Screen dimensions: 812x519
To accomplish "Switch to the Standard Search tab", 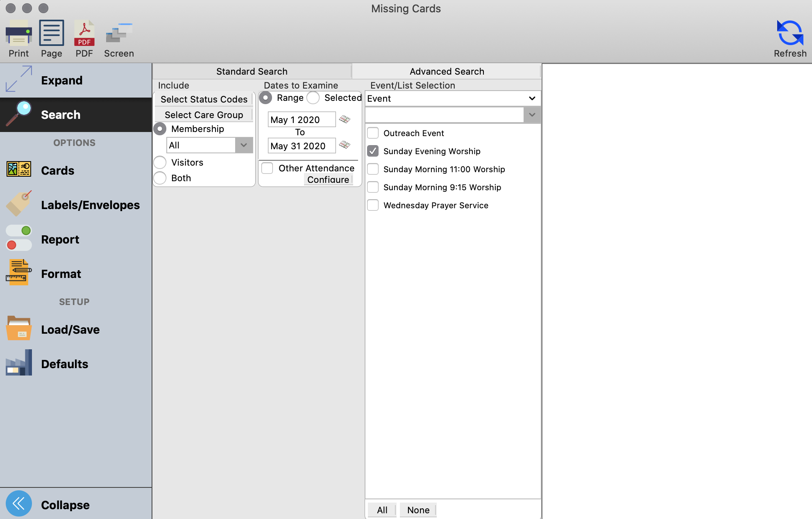I will (x=252, y=71).
